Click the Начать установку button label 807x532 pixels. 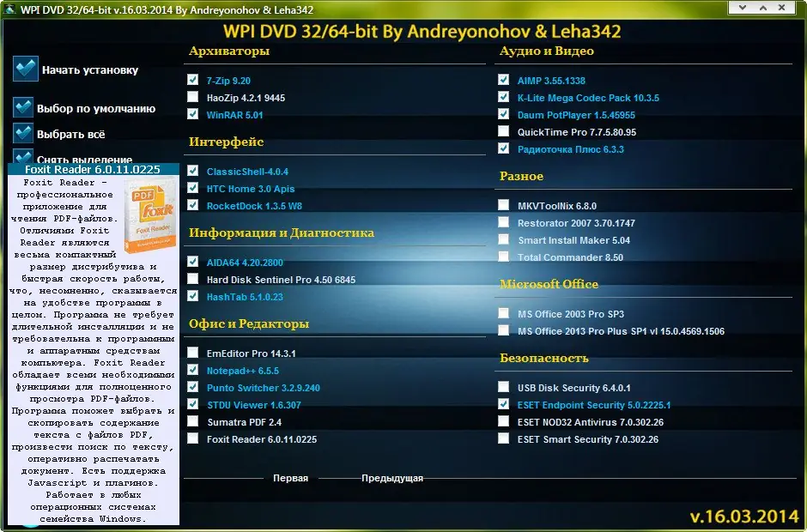[90, 70]
